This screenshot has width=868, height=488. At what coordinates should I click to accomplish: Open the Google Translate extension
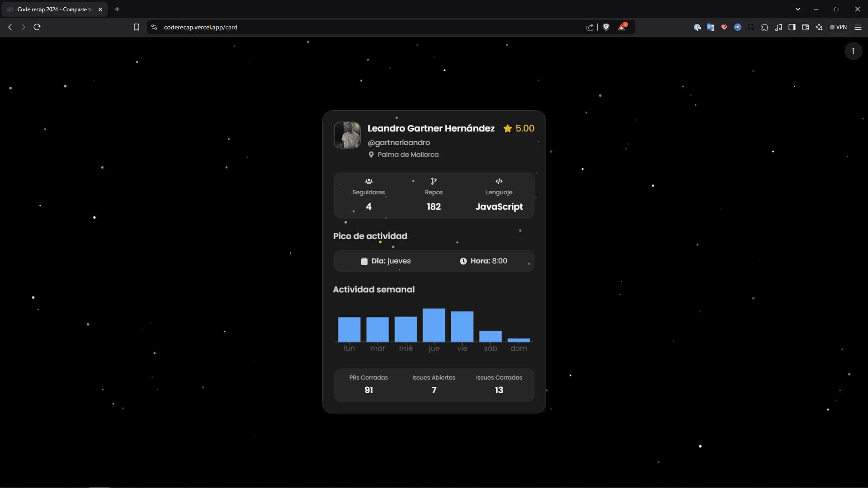pyautogui.click(x=711, y=27)
